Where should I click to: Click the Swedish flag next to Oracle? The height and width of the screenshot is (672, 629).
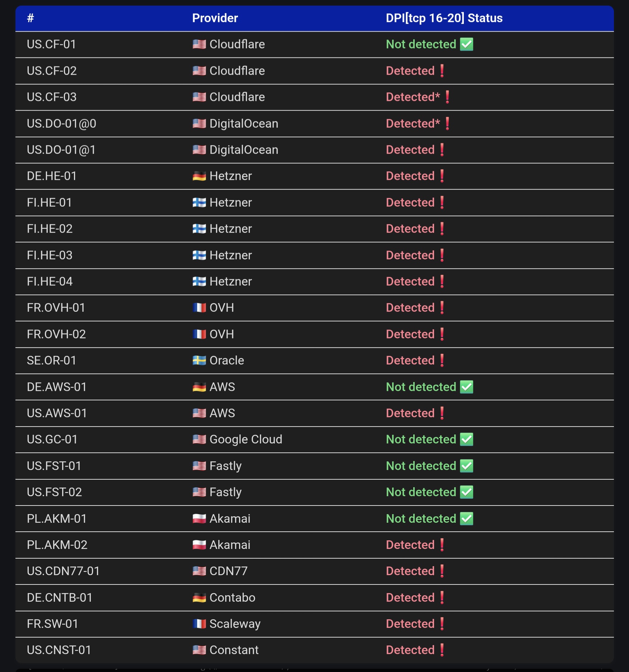coord(199,360)
